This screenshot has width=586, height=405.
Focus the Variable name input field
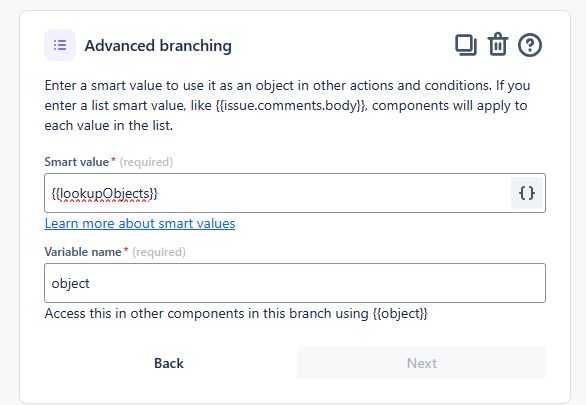[x=295, y=283]
